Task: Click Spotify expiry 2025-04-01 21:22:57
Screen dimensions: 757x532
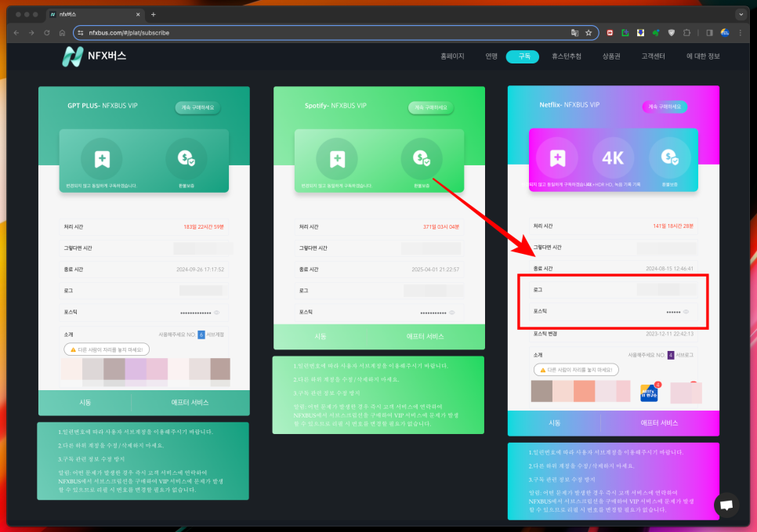Action: point(436,270)
